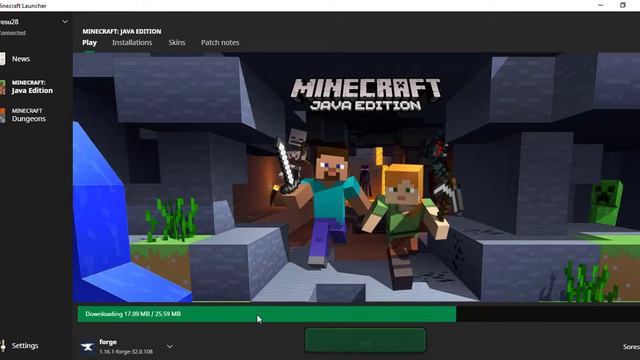Viewport: 640px width, 360px height.
Task: Click the Settings icon in sidebar
Action: 3,346
